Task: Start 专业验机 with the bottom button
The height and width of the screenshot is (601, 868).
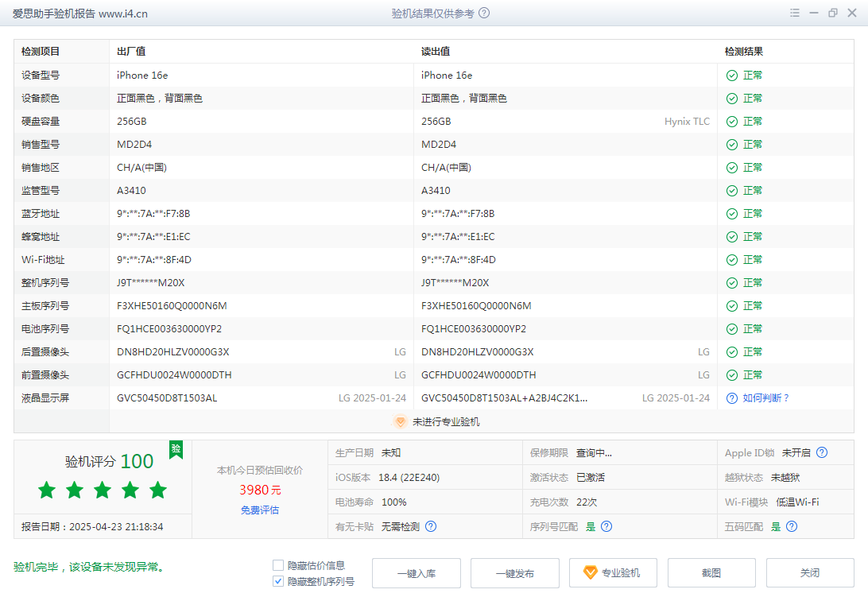Action: tap(614, 572)
